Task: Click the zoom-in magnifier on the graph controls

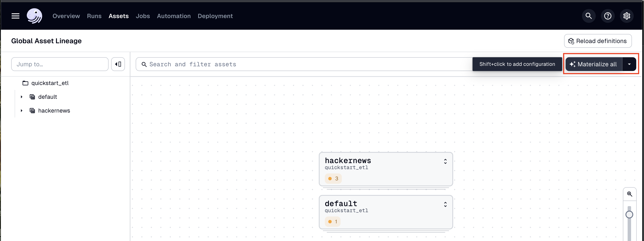Action: click(630, 194)
